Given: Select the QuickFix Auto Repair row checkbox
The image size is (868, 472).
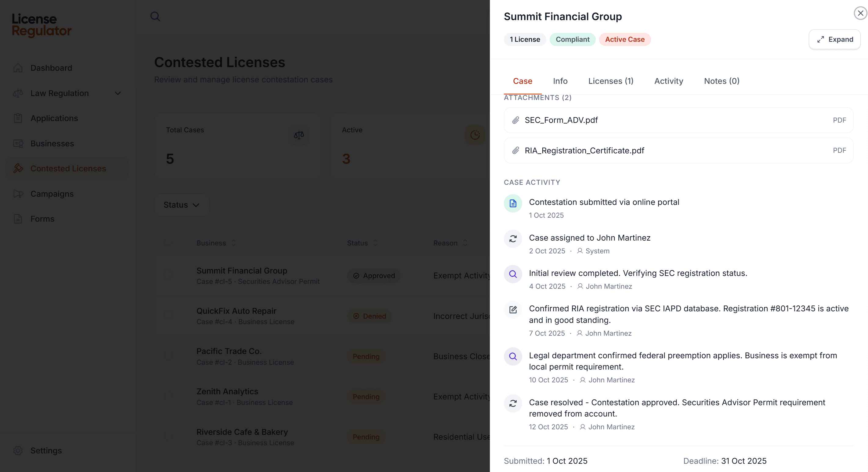Looking at the screenshot, I should (x=168, y=315).
